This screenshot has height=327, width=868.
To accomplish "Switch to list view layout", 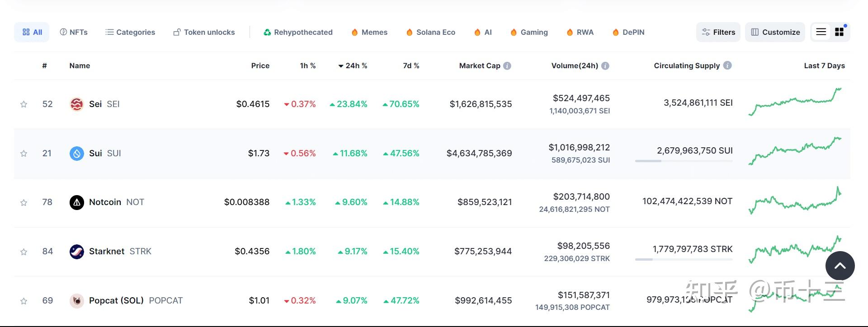I will 821,32.
